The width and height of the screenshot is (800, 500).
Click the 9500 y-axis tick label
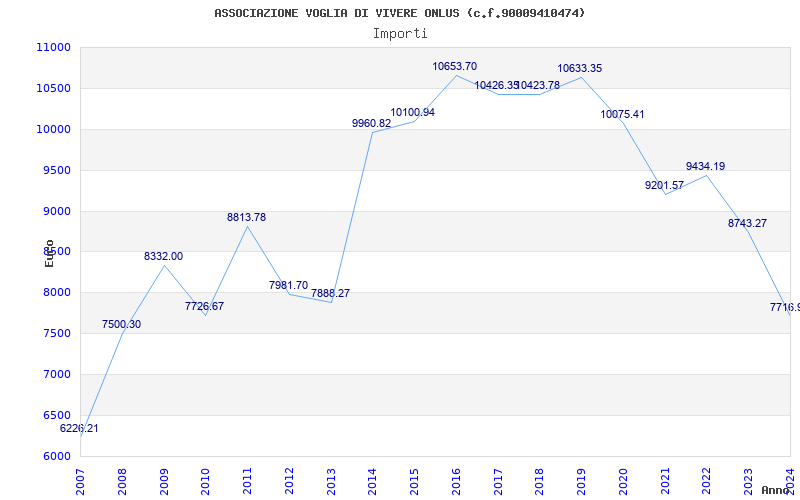(57, 170)
